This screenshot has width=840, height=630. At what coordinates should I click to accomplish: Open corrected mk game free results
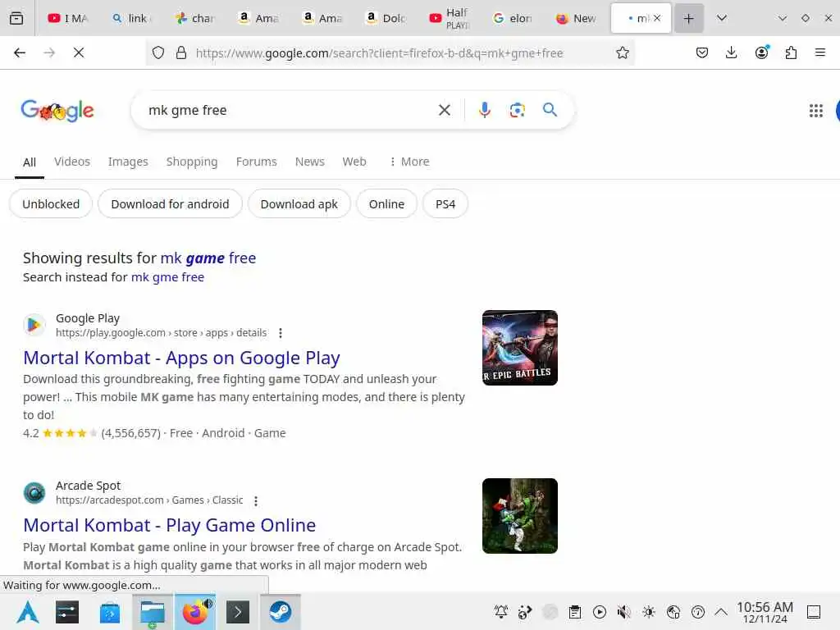tap(208, 258)
